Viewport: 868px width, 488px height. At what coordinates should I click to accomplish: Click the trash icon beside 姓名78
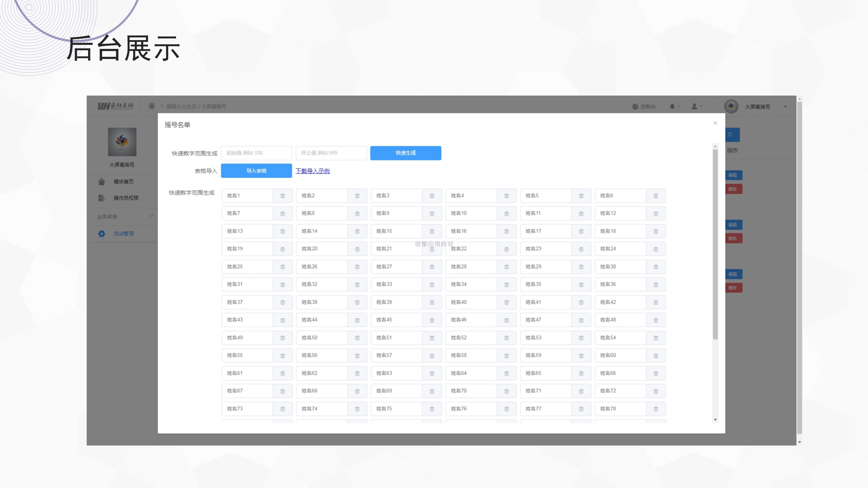point(656,409)
